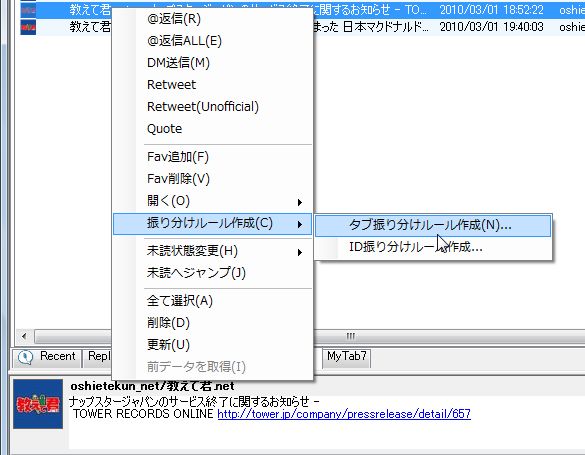
Task: Open the tower.jp pressrelease link
Action: [x=344, y=414]
